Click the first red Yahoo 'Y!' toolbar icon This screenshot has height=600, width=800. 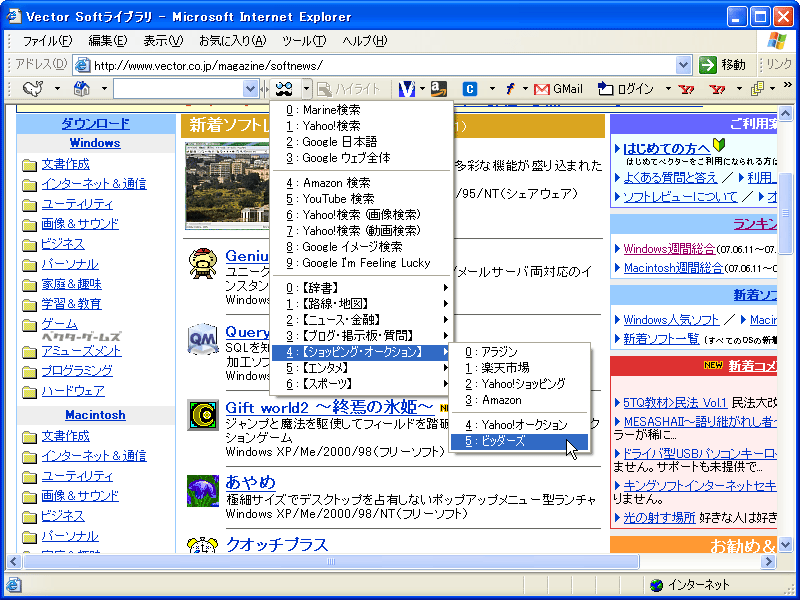(686, 89)
